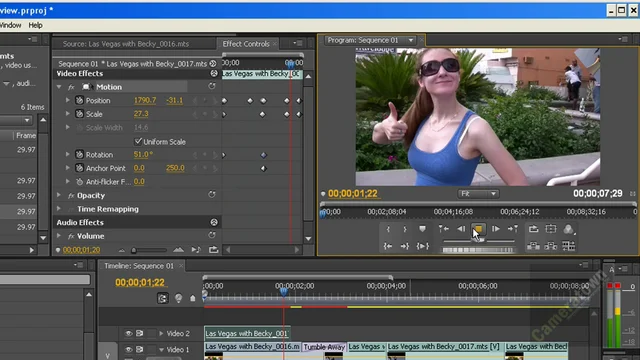
Task: Click the Scale value 27.3
Action: coord(141,114)
